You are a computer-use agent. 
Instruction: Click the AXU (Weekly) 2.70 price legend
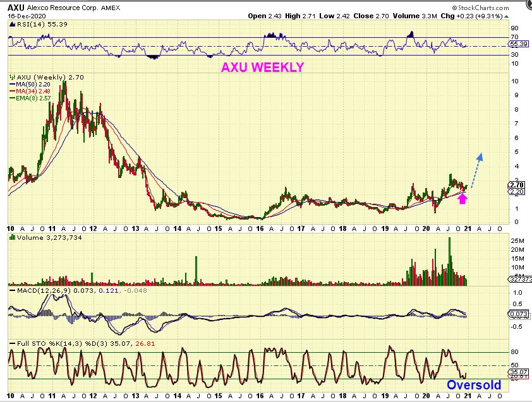[x=50, y=77]
